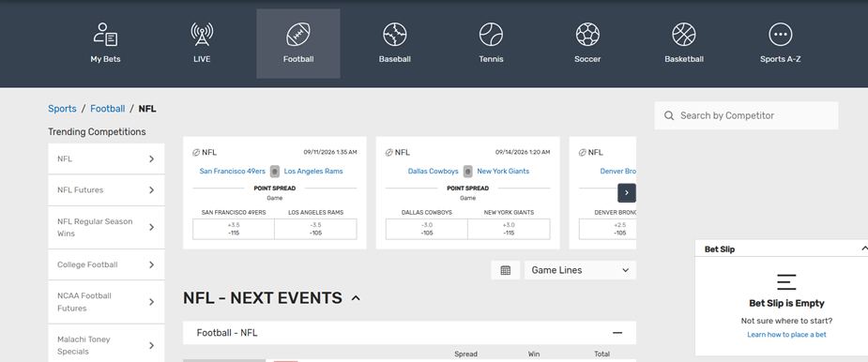This screenshot has width=868, height=362.
Task: Open the calendar date filter icon
Action: point(506,270)
